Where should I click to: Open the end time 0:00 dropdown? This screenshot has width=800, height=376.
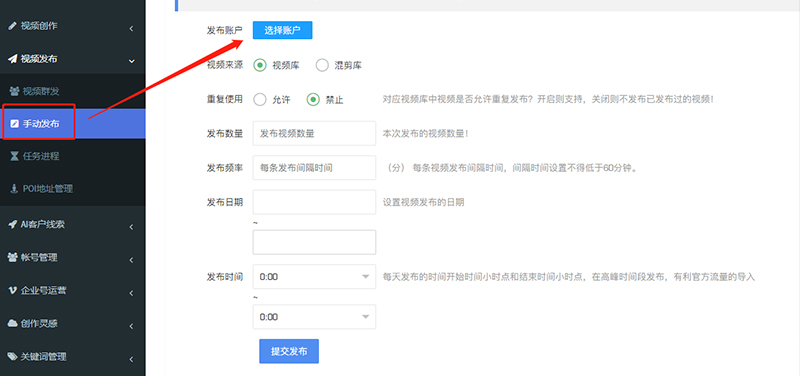click(x=314, y=317)
